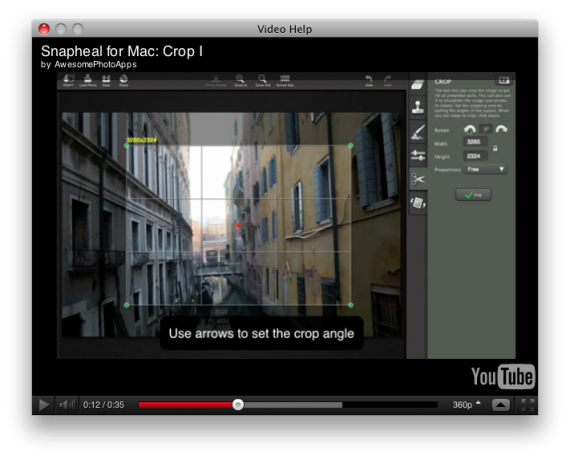Click the bottom-right green crop handle
Screen dimensions: 570x459
tap(350, 305)
